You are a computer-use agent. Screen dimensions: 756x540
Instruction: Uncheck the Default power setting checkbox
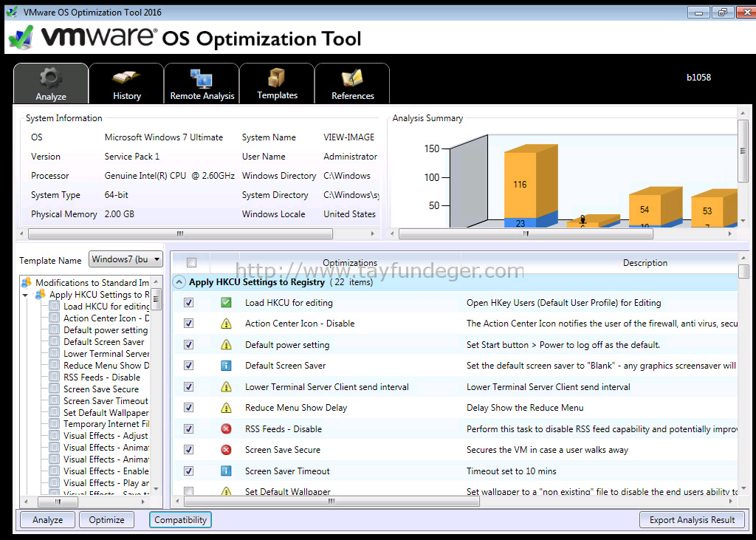(188, 344)
